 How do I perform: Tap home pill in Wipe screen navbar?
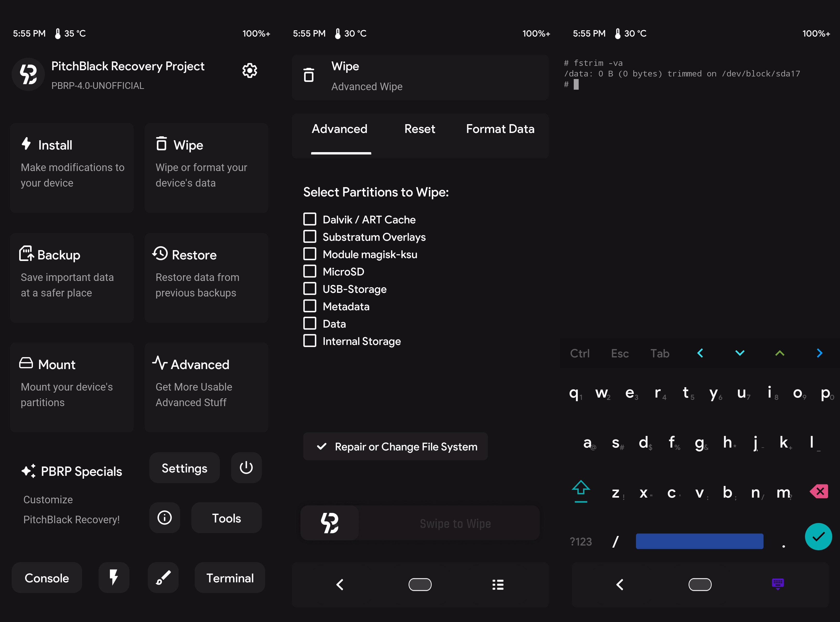click(x=420, y=584)
